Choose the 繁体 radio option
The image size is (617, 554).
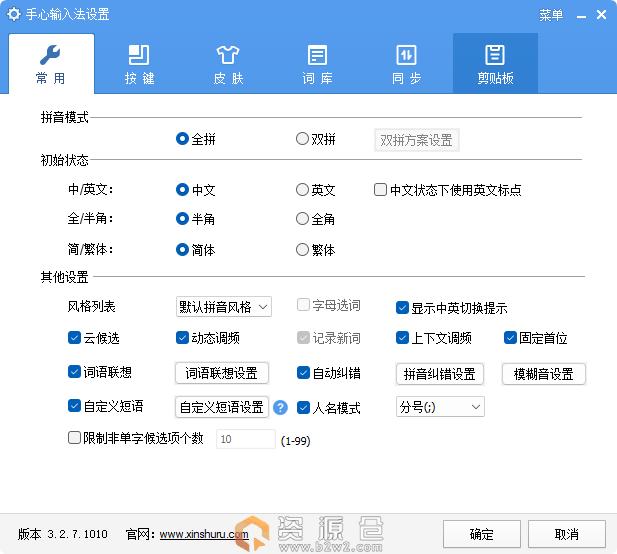pyautogui.click(x=302, y=250)
